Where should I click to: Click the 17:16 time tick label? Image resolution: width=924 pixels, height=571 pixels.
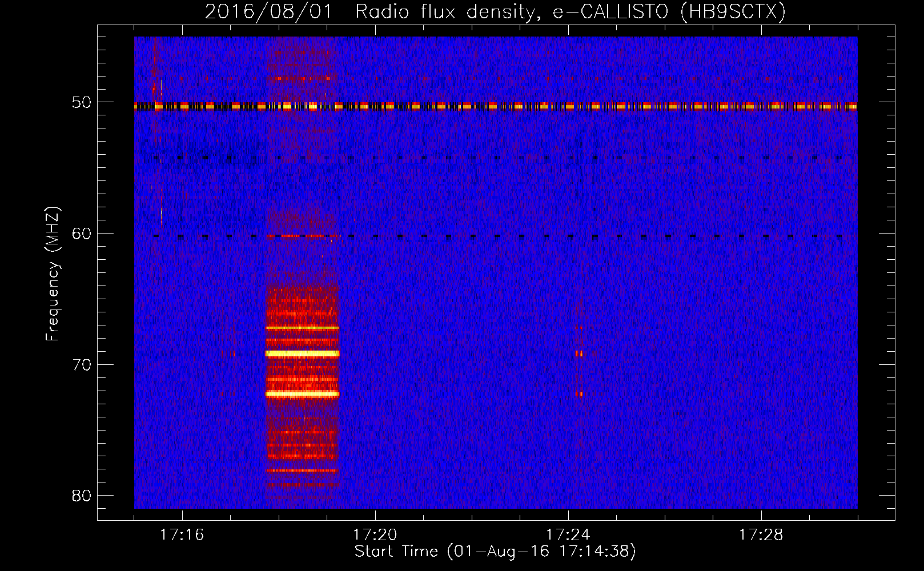click(x=182, y=535)
